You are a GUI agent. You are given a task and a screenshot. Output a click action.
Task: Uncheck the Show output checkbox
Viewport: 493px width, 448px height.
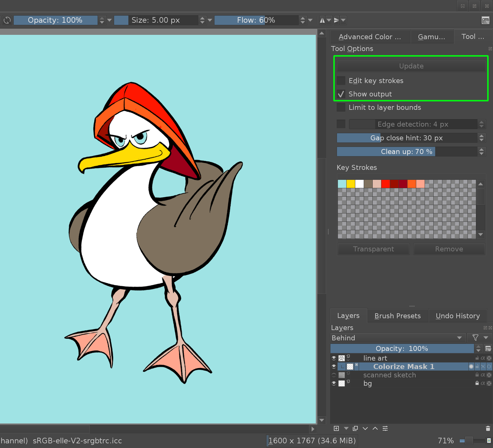point(341,94)
